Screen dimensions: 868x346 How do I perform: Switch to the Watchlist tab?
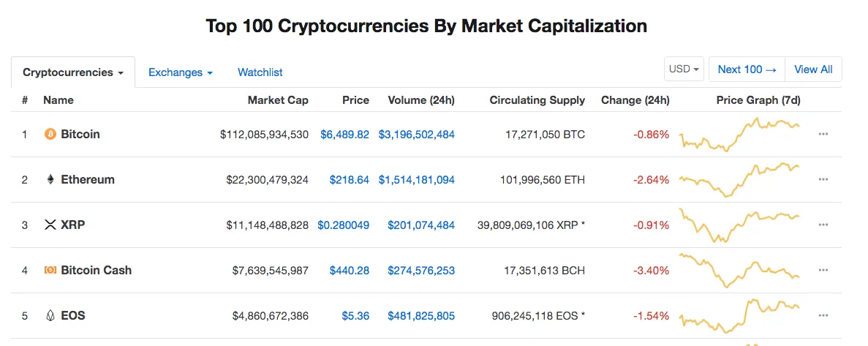(260, 72)
